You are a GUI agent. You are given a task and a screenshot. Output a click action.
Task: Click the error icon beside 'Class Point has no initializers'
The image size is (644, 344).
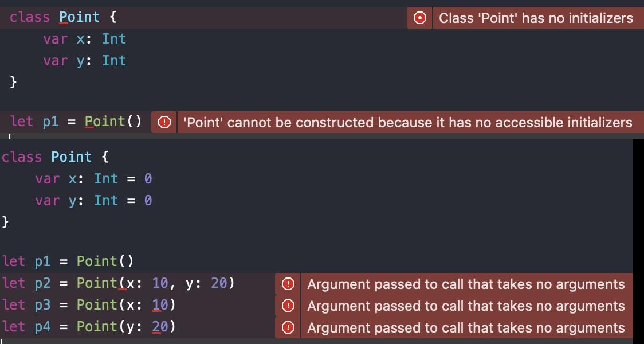pos(420,18)
